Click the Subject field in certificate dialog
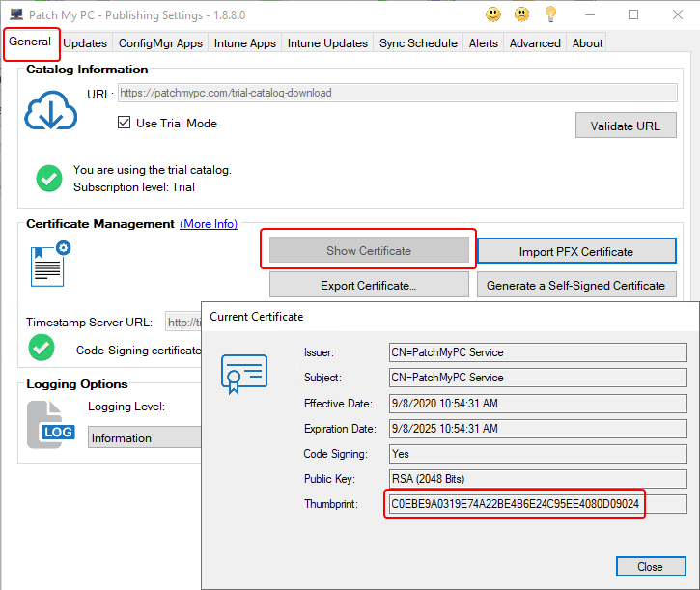The width and height of the screenshot is (700, 590). click(538, 377)
